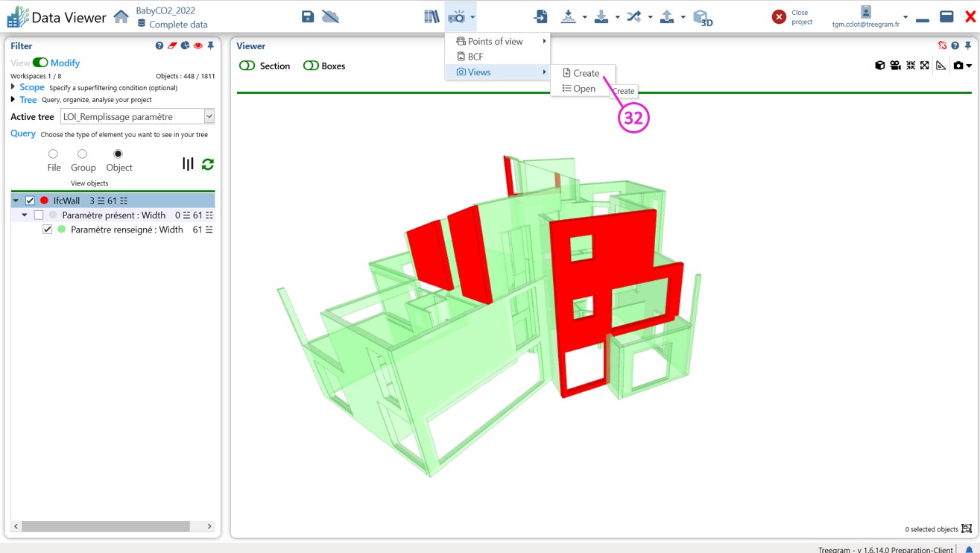
Task: Click the green refresh icon in Query
Action: (x=208, y=164)
